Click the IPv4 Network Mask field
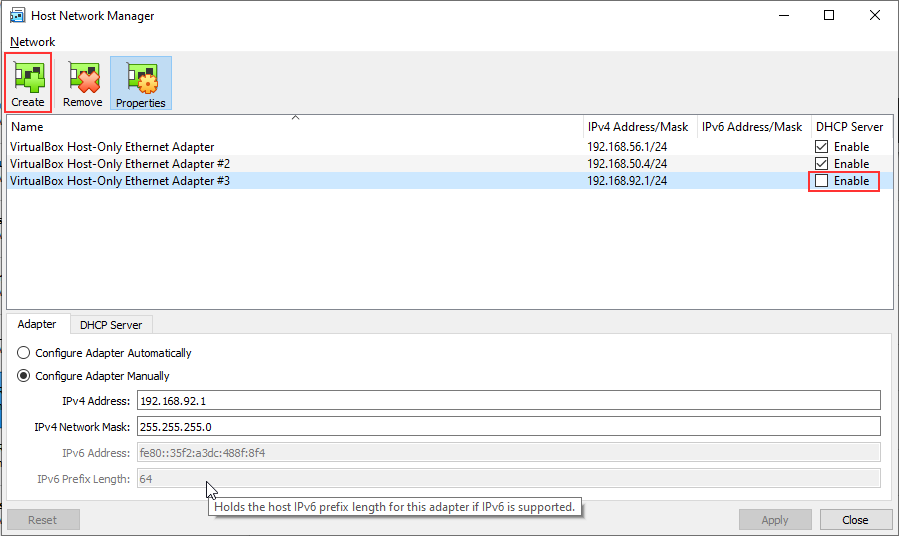 click(x=509, y=427)
